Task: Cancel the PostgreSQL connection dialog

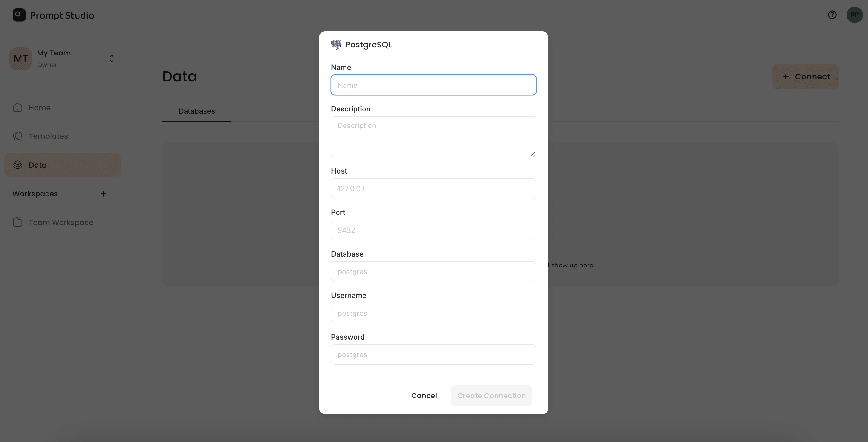Action: [x=423, y=396]
